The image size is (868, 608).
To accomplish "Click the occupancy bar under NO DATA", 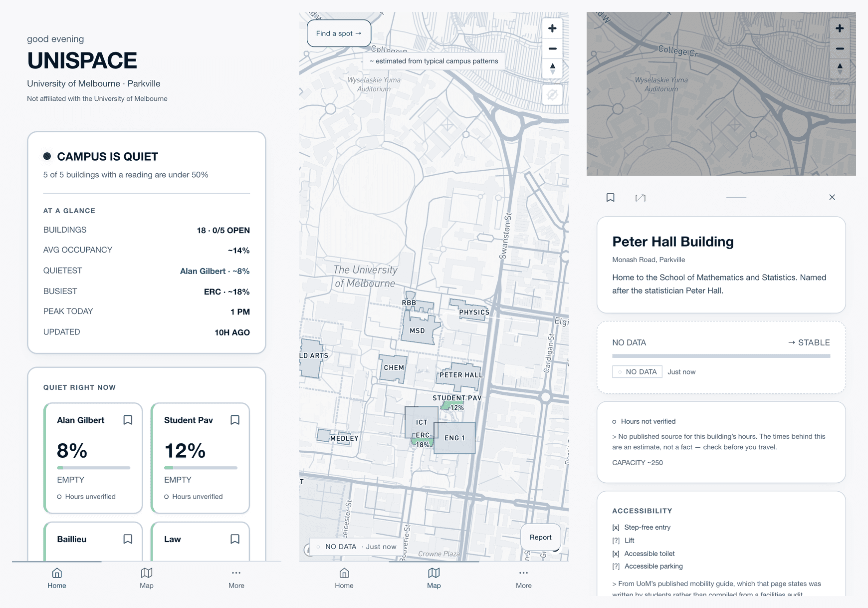I will click(721, 356).
